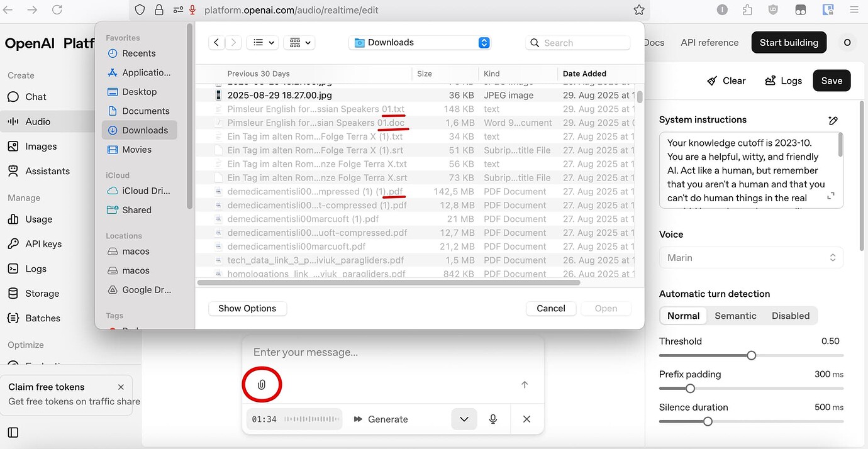
Task: Click the microphone icon next to Generate
Action: point(493,419)
